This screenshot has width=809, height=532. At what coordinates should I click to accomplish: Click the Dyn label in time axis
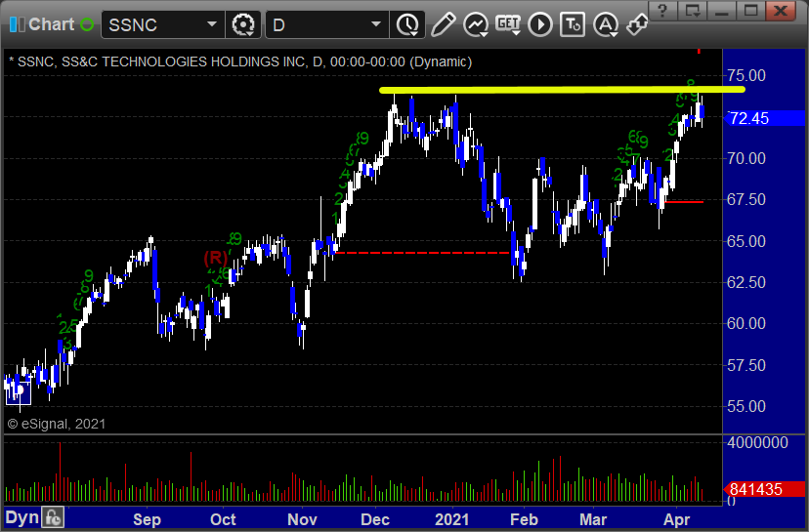(22, 517)
